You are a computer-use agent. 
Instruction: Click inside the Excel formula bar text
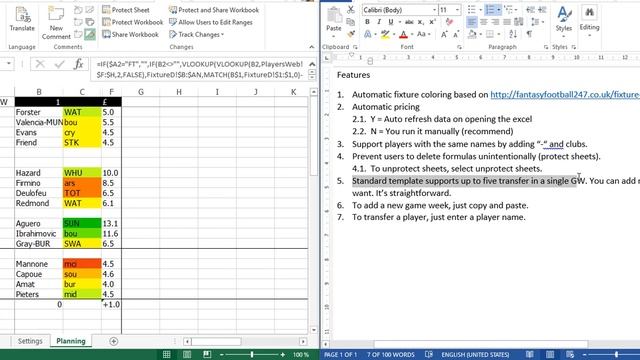point(200,69)
